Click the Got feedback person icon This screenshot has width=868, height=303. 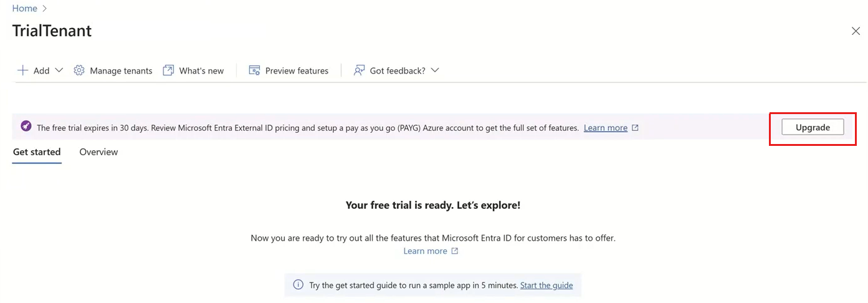pyautogui.click(x=359, y=70)
